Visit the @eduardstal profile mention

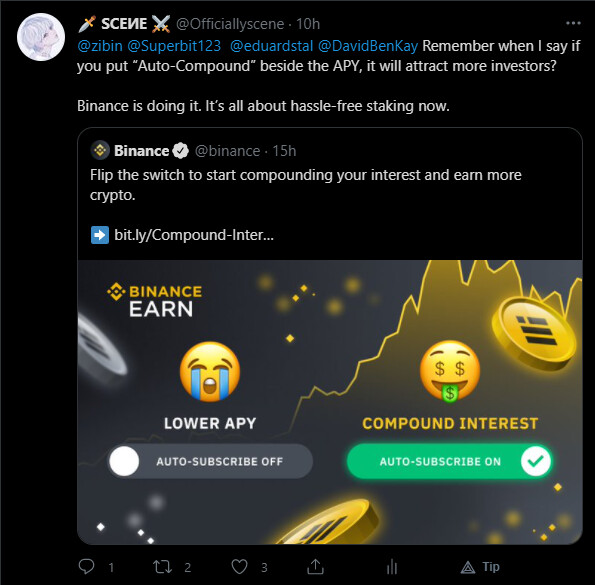(272, 46)
